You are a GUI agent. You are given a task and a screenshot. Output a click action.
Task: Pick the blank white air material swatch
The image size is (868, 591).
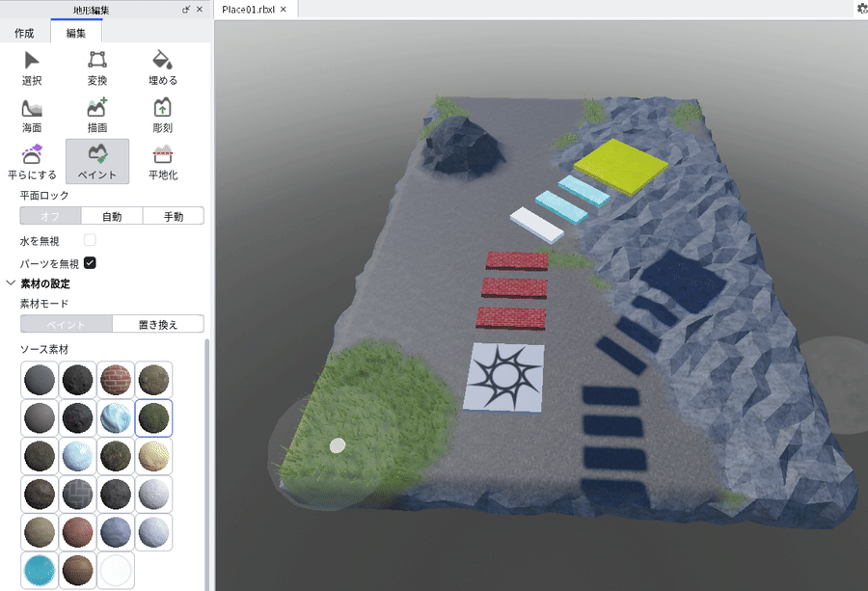click(x=116, y=570)
